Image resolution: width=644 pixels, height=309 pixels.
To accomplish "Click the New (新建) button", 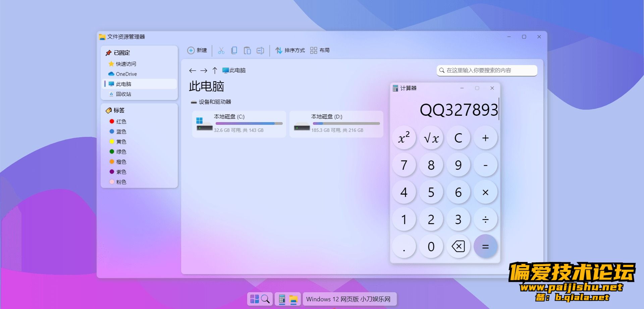I will 197,50.
